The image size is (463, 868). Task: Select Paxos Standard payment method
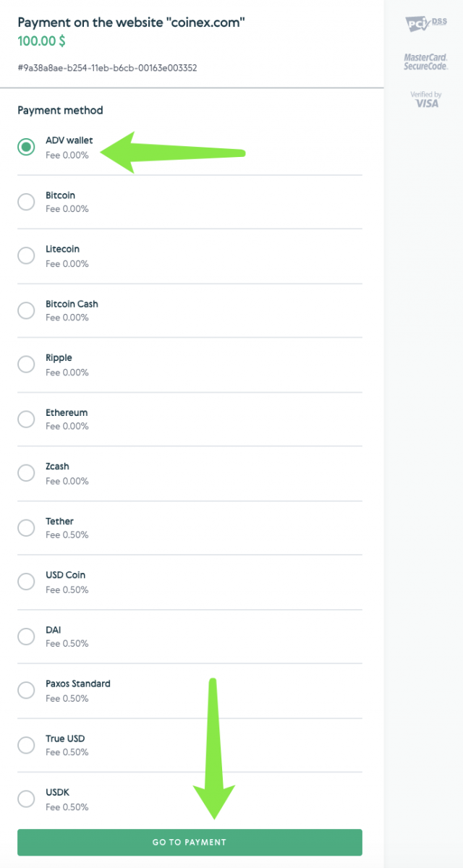coord(26,690)
